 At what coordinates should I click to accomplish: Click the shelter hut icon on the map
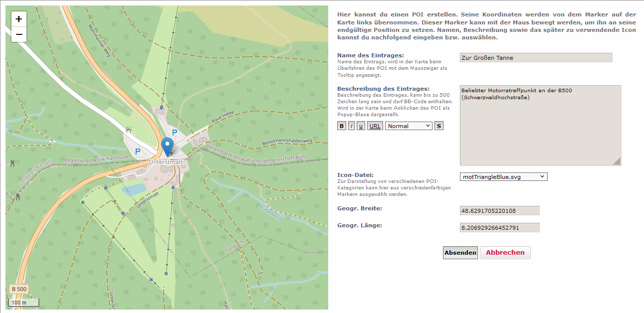(129, 130)
